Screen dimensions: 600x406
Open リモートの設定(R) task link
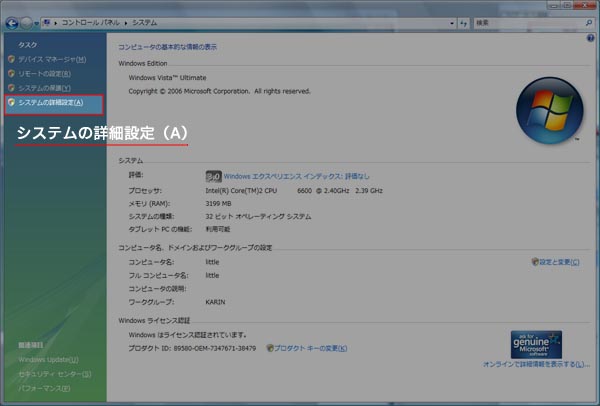[x=44, y=73]
